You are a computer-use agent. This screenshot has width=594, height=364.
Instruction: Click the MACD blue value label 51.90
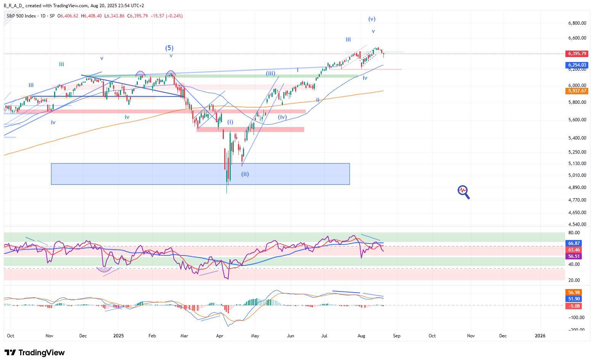(x=574, y=299)
